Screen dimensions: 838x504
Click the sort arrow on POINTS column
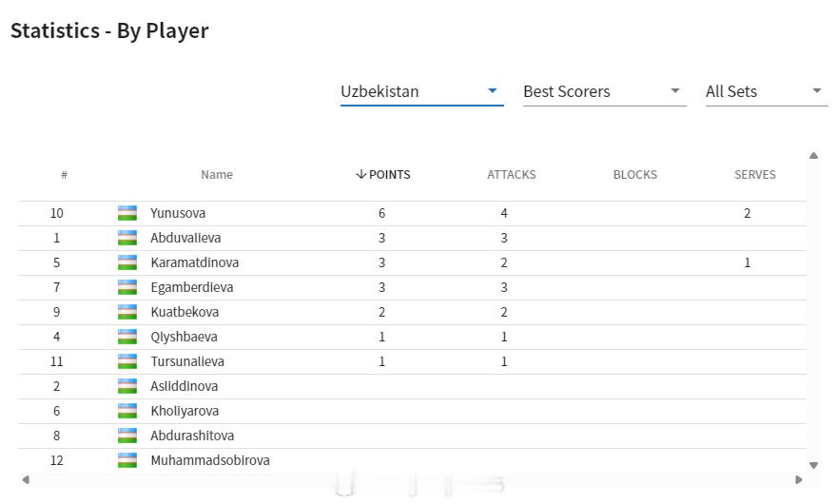pyautogui.click(x=361, y=175)
